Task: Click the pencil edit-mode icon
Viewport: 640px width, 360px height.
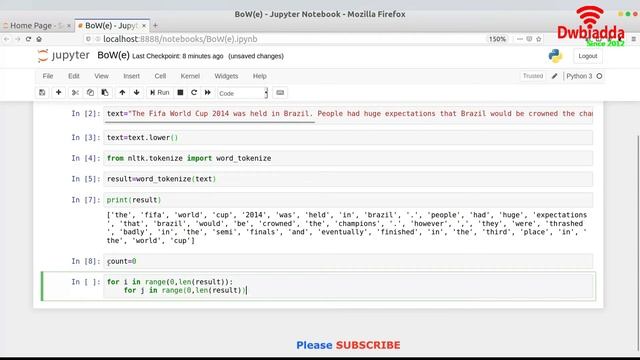Action: coord(554,76)
